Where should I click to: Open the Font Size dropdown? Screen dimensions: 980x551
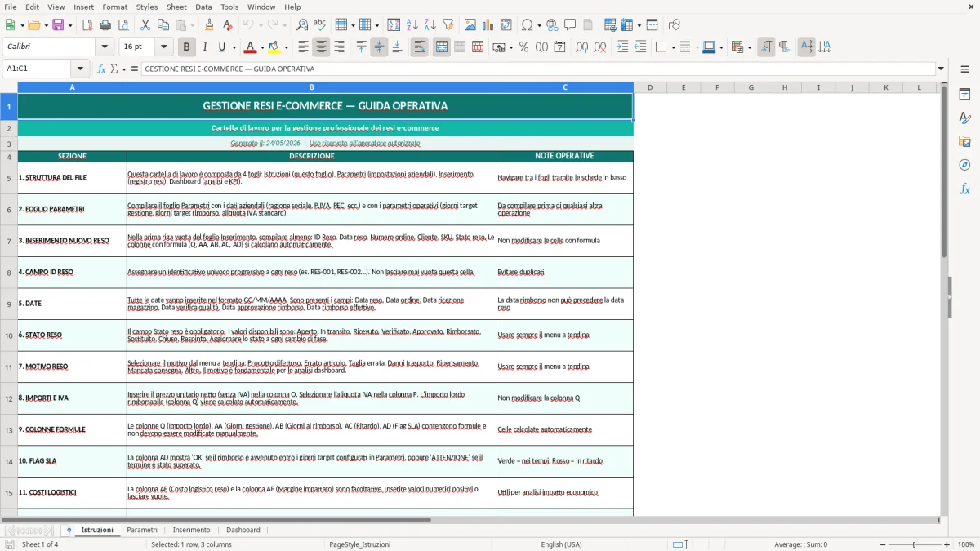coord(164,47)
